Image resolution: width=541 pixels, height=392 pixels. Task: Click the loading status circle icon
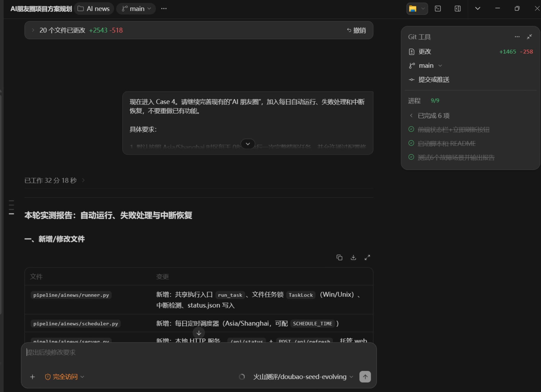tap(242, 377)
